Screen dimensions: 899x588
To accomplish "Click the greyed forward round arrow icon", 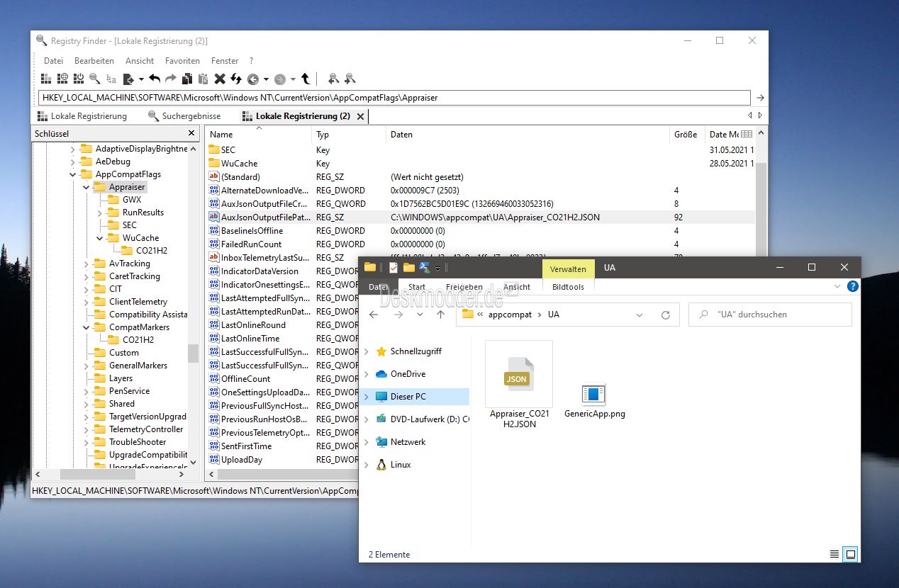I will click(279, 79).
